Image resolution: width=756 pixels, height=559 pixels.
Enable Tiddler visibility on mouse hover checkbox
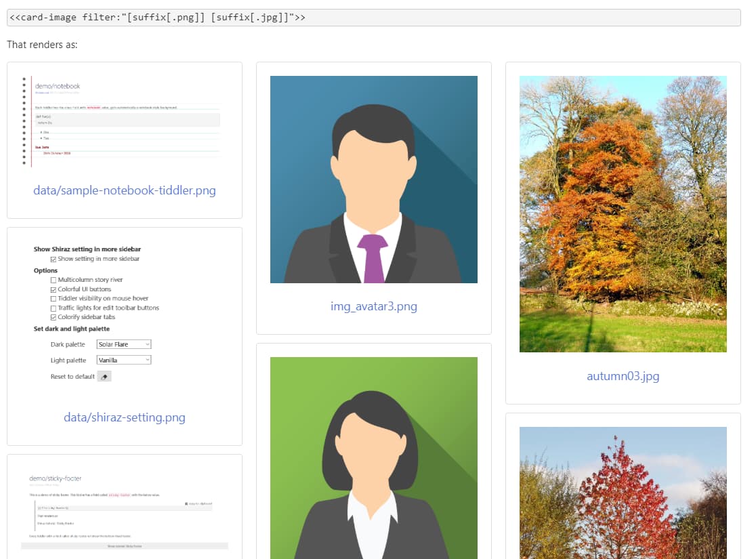(54, 299)
